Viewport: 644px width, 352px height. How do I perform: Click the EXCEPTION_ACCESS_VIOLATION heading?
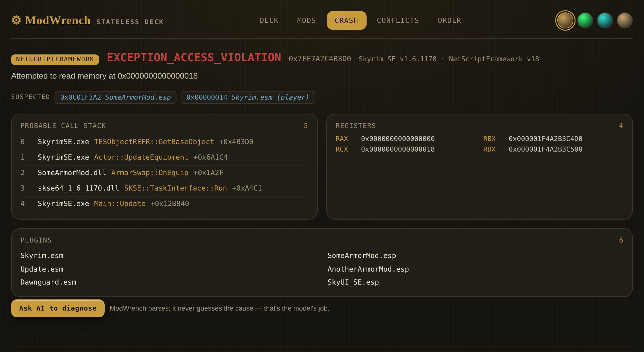click(194, 58)
